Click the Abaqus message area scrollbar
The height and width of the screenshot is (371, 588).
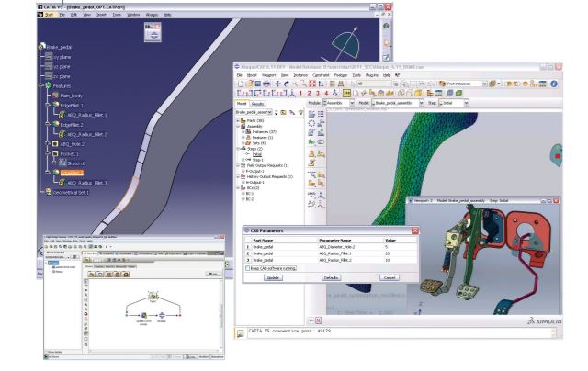point(553,333)
